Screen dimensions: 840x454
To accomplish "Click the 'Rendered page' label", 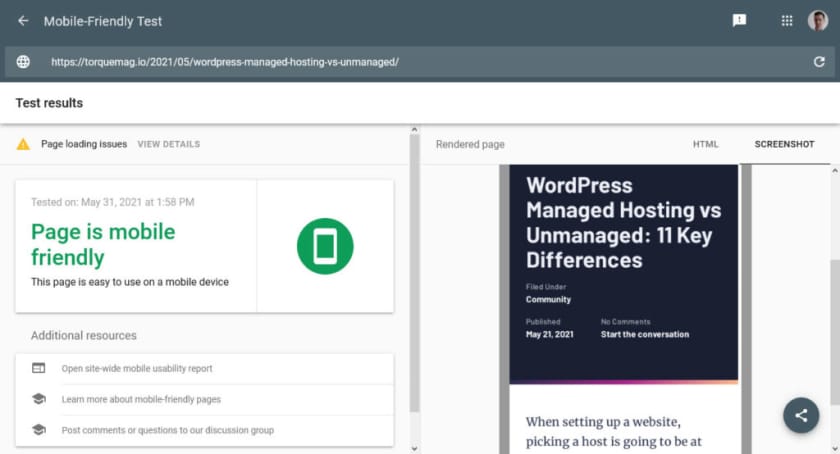I will 470,144.
